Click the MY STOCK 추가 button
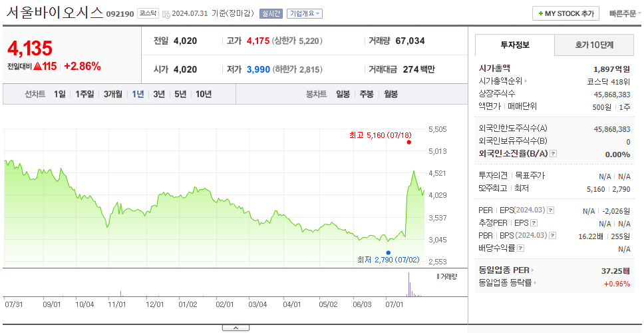 566,13
